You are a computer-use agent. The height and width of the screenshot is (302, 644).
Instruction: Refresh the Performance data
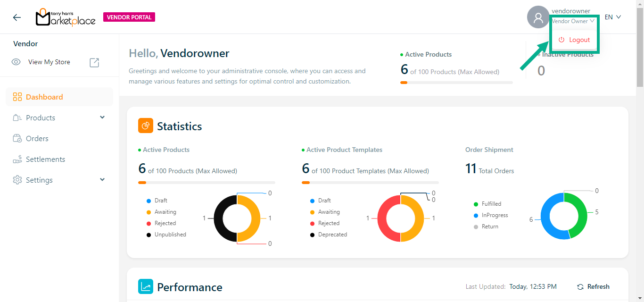[593, 287]
